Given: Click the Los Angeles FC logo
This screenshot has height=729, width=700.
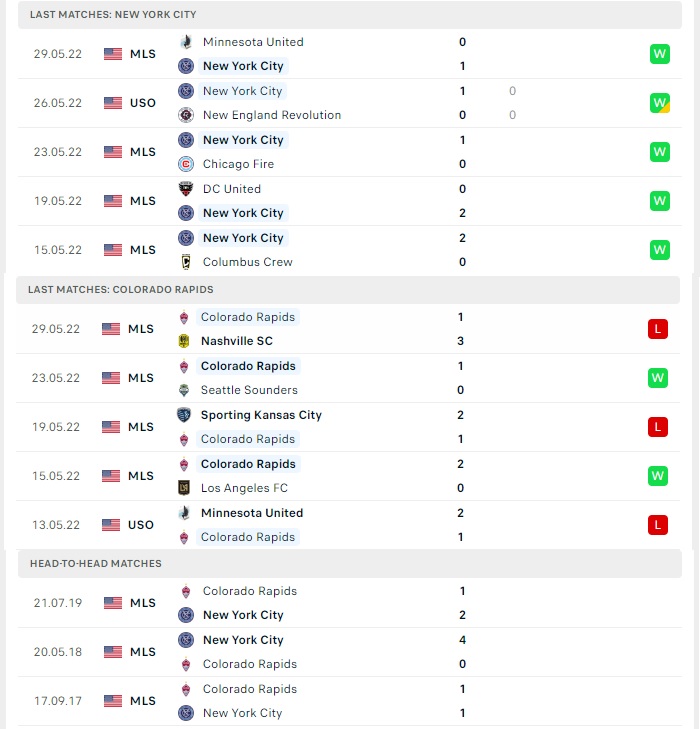Looking at the screenshot, I should point(184,488).
